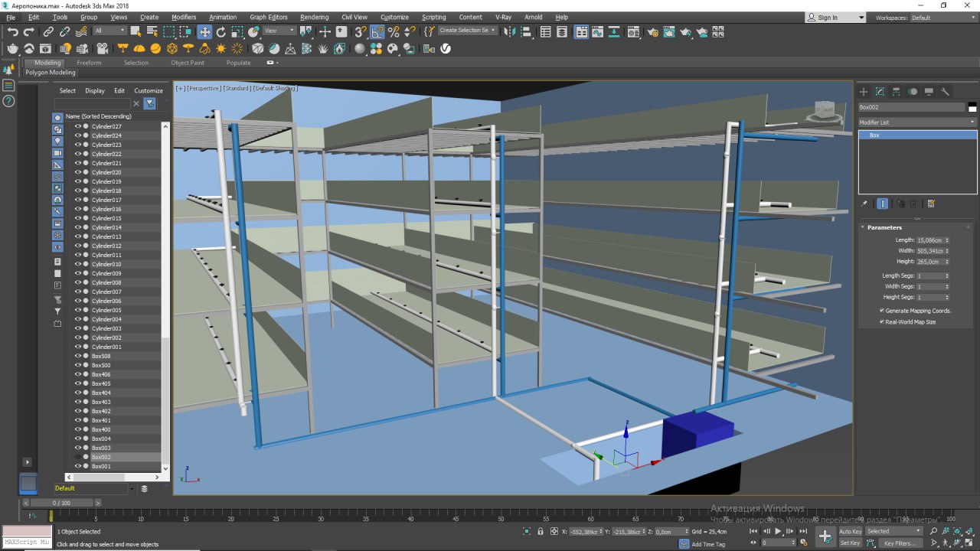Click the Select by Name icon
This screenshot has width=980, height=551.
point(152,31)
